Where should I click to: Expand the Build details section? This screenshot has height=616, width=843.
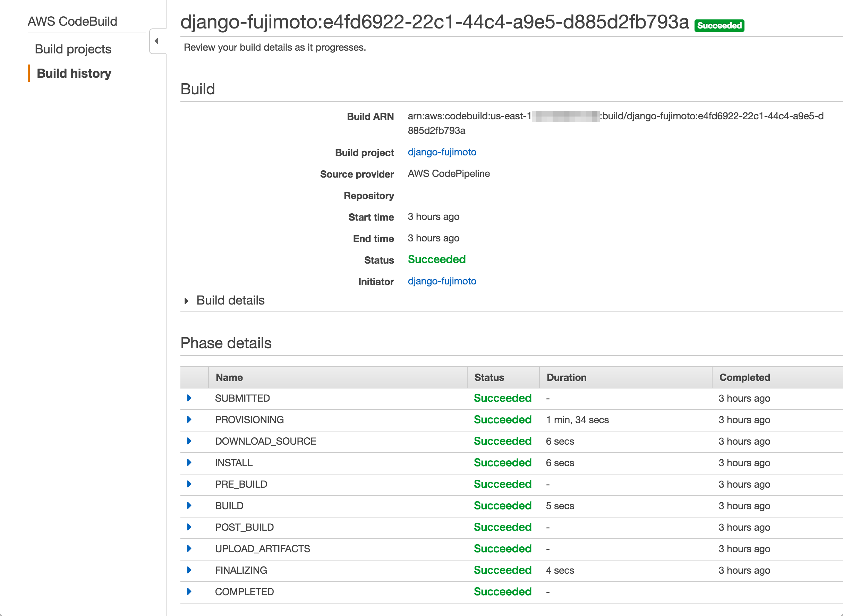coord(186,300)
